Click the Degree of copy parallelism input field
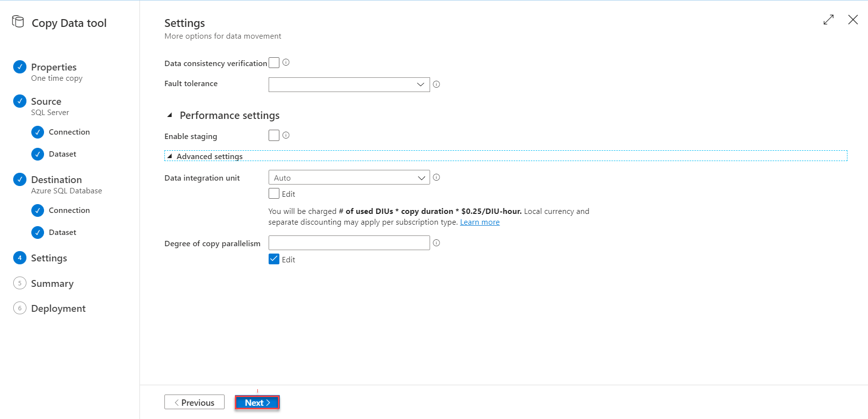This screenshot has width=868, height=419. [x=349, y=243]
